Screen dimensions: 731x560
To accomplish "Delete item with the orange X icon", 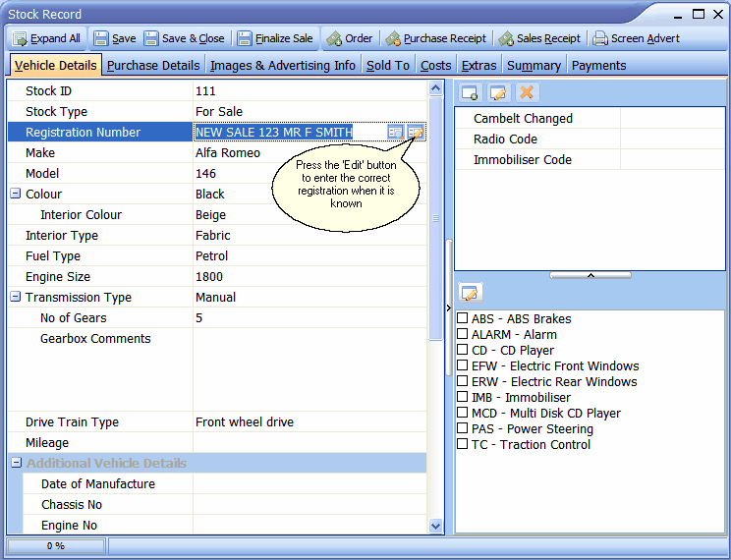I will 527,92.
